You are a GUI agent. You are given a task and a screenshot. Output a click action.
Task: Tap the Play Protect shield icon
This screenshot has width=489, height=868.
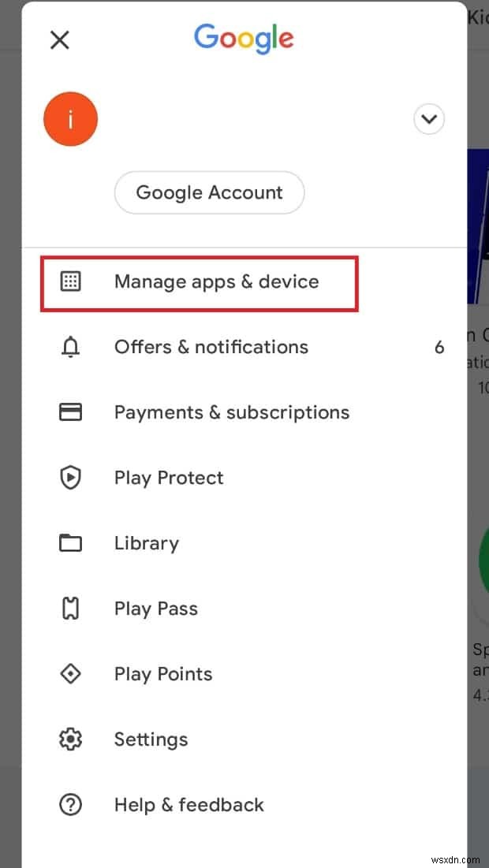[70, 478]
